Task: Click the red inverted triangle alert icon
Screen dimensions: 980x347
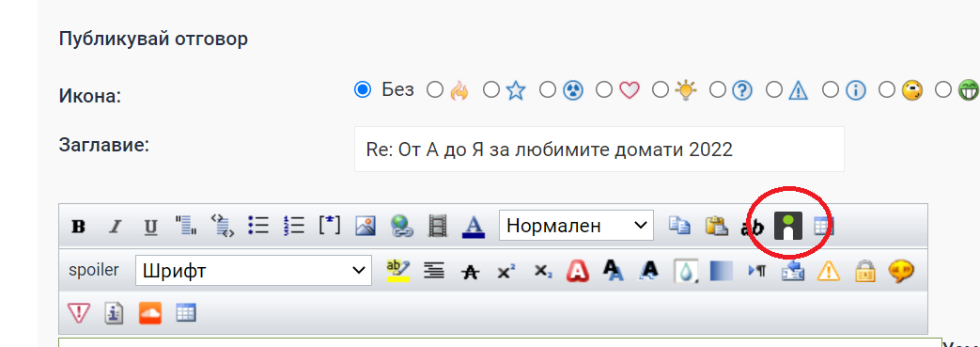Action: click(x=79, y=312)
